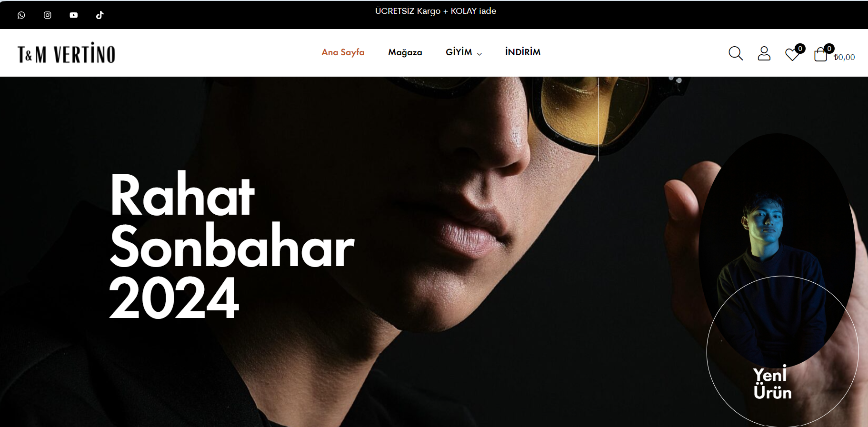Click the ÜCRETSİZ Kargo announcement text
The width and height of the screenshot is (868, 427).
436,11
